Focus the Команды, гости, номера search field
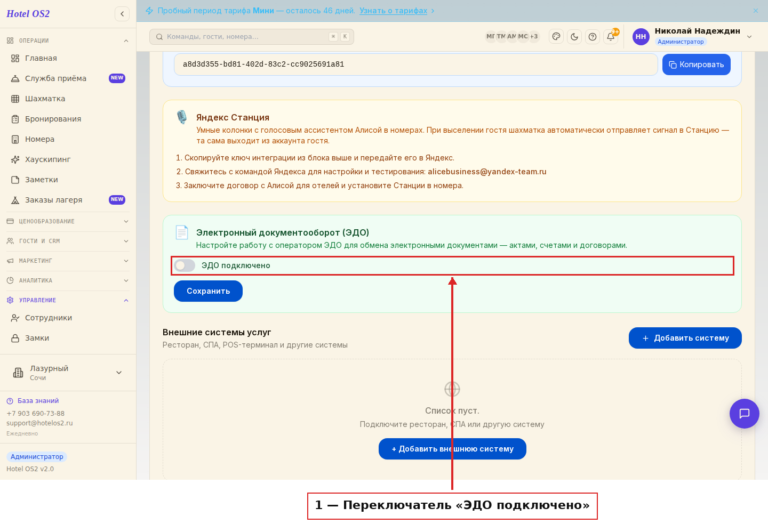 coord(252,37)
